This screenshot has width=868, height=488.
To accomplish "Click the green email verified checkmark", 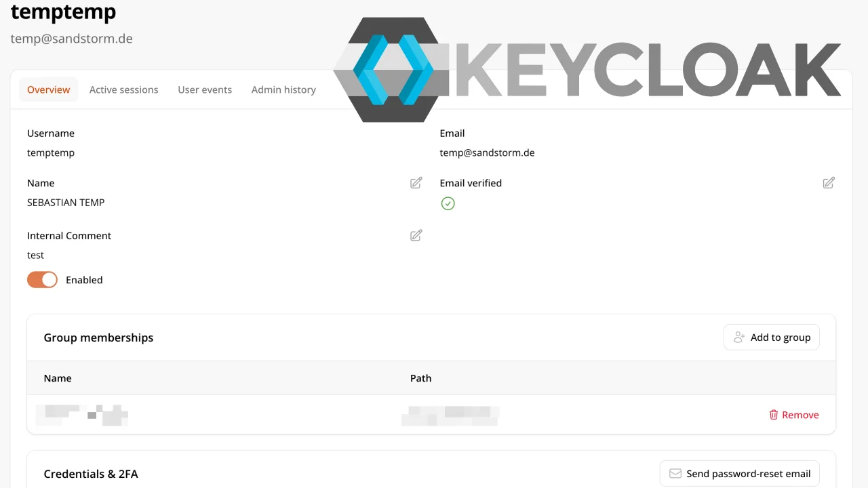I will pos(448,203).
